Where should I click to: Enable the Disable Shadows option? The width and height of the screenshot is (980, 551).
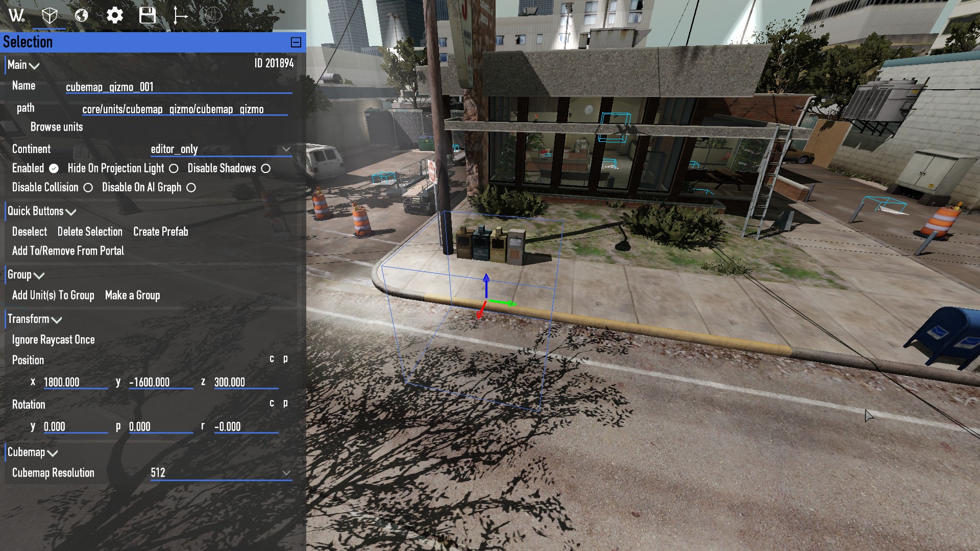pyautogui.click(x=266, y=168)
